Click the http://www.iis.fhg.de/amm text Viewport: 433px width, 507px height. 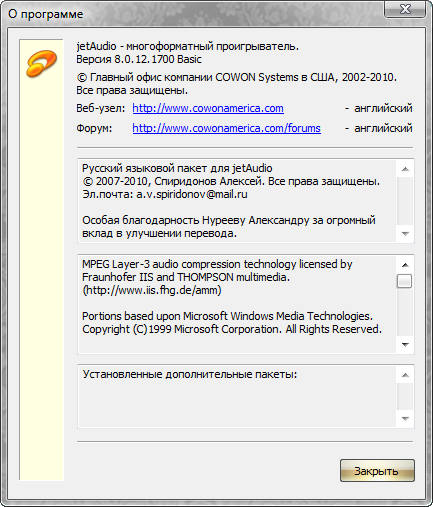pos(152,290)
